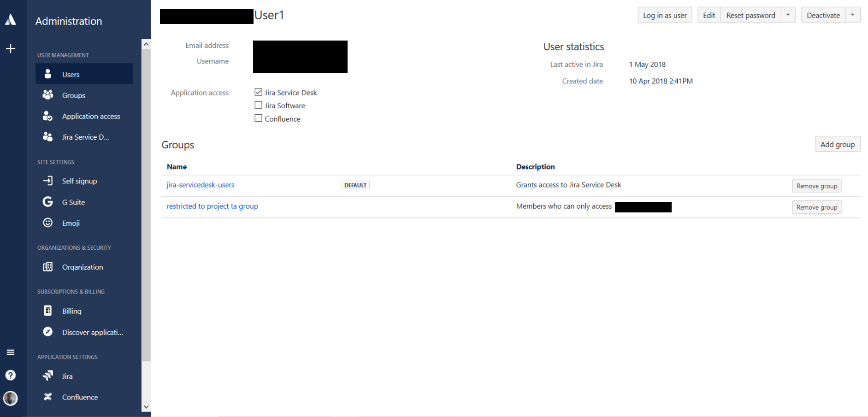This screenshot has width=868, height=417.
Task: Open restricted to project ta group link
Action: point(213,206)
